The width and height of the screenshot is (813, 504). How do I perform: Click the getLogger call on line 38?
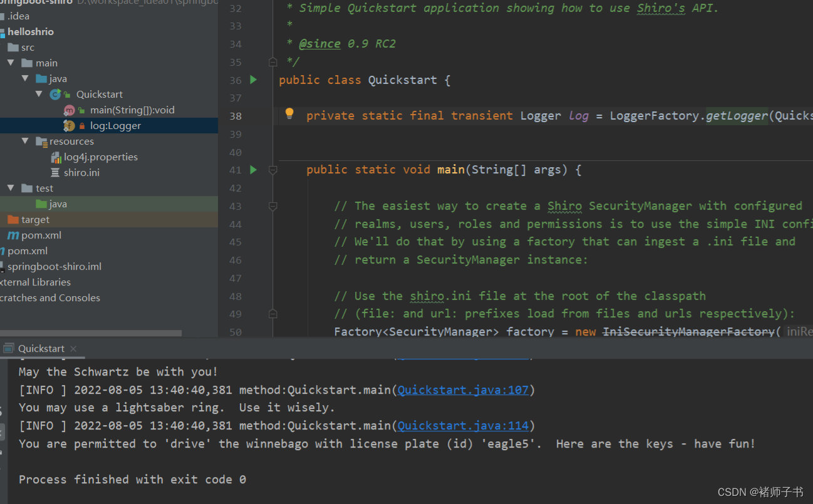coord(737,115)
